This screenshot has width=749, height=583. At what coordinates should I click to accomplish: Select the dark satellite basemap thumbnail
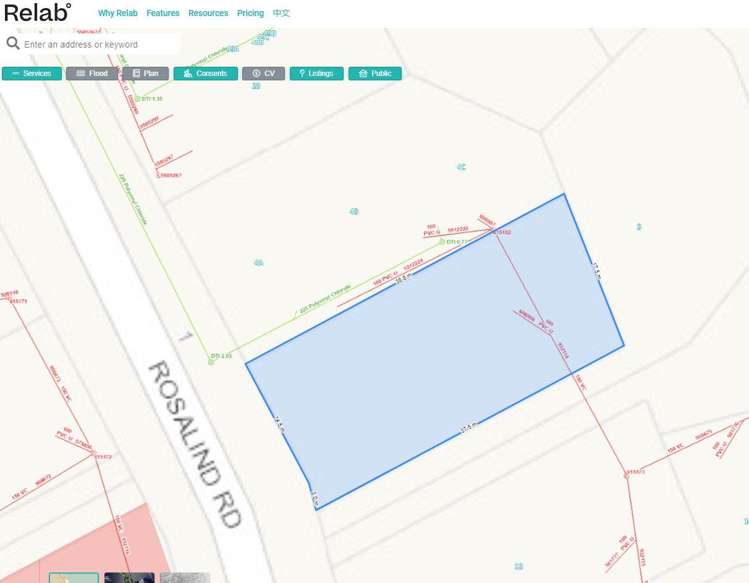point(129,578)
